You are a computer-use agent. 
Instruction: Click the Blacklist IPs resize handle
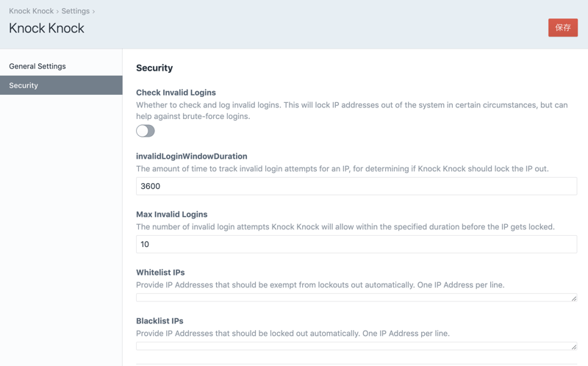[x=573, y=347]
